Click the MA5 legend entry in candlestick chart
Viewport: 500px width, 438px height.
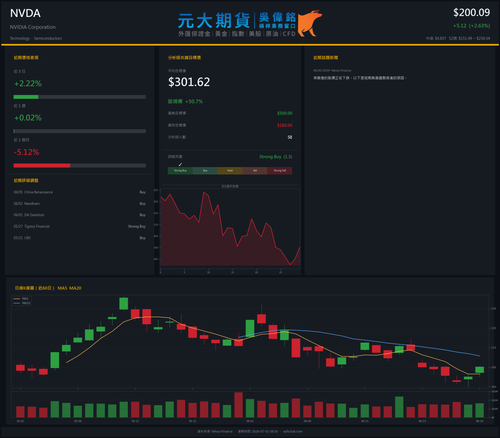(22, 299)
